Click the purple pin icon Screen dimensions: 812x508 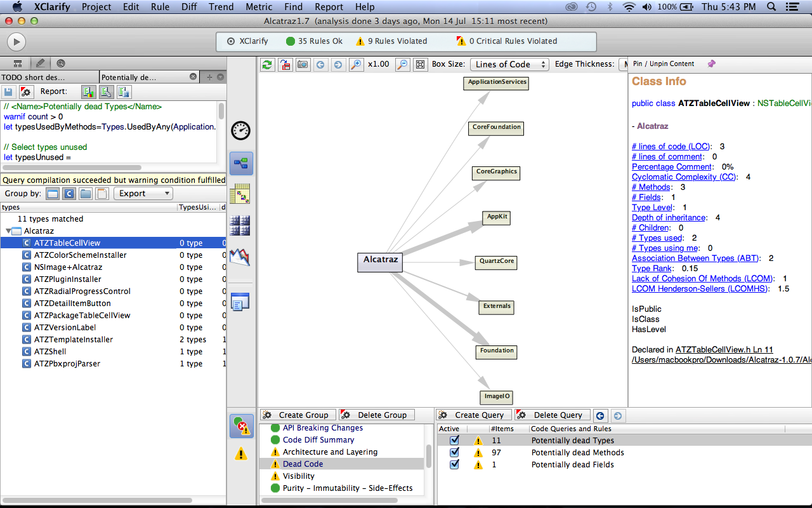pyautogui.click(x=711, y=63)
